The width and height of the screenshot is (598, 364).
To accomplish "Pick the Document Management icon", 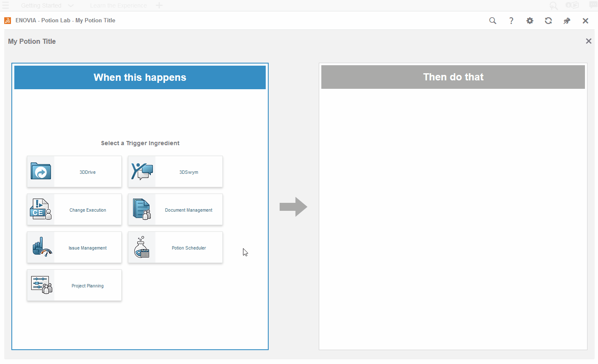I will [x=142, y=210].
